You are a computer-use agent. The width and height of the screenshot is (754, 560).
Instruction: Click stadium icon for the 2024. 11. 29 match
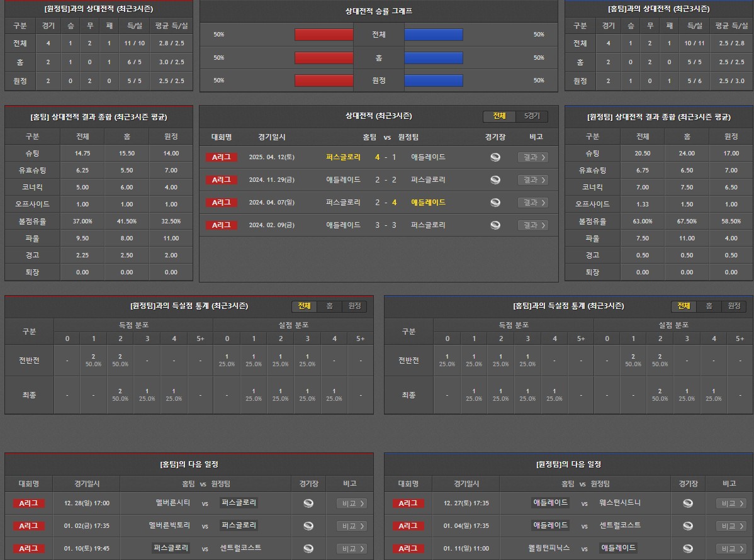tap(495, 180)
